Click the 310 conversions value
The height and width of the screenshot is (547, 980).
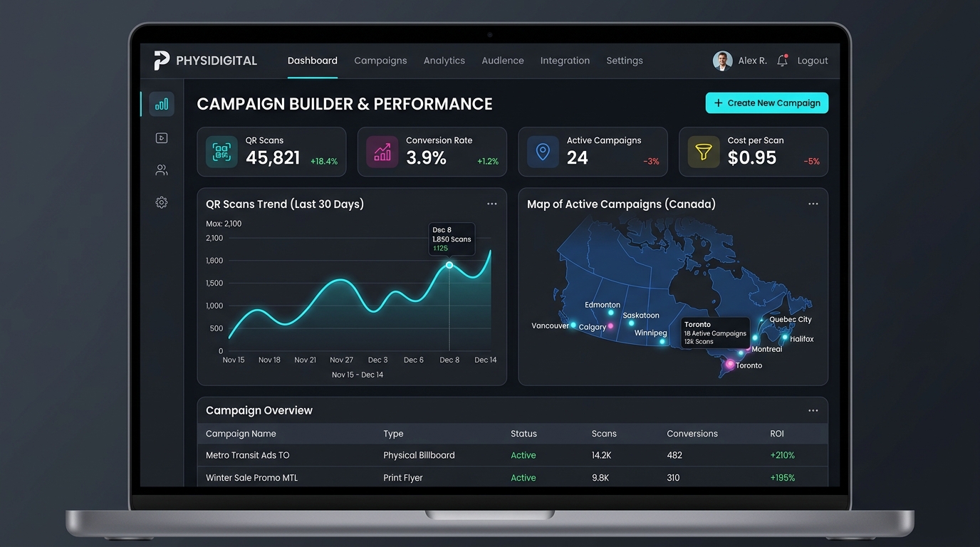pyautogui.click(x=673, y=478)
